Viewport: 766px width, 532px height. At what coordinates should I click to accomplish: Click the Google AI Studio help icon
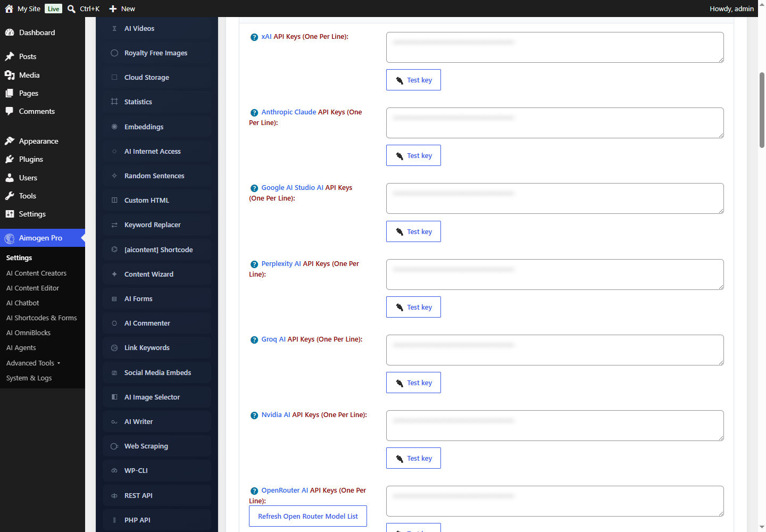[254, 188]
